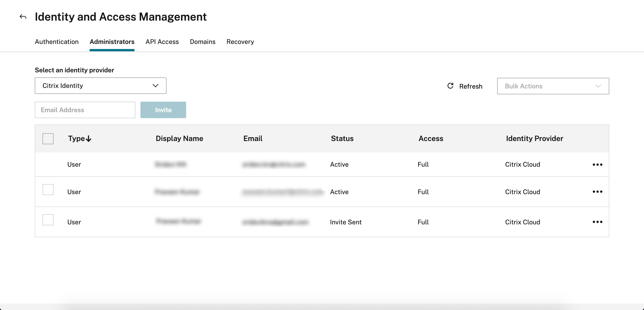This screenshot has width=644, height=310.
Task: Click the refresh circular arrow icon
Action: pyautogui.click(x=450, y=86)
